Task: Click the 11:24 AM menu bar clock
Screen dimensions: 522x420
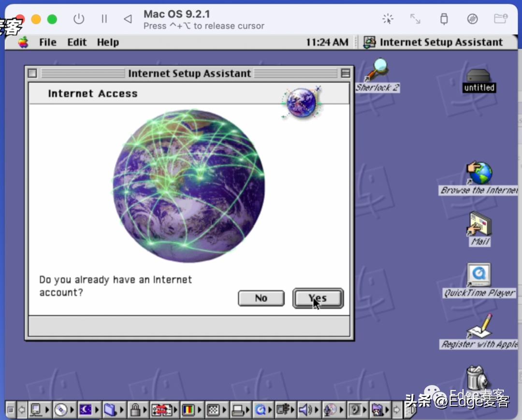Action: click(x=327, y=42)
